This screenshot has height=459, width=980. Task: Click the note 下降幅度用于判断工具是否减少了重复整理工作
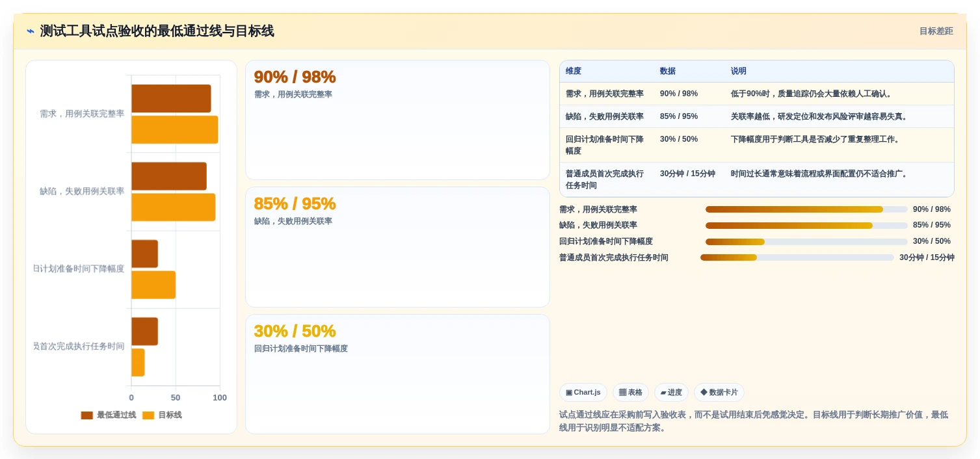pyautogui.click(x=817, y=139)
